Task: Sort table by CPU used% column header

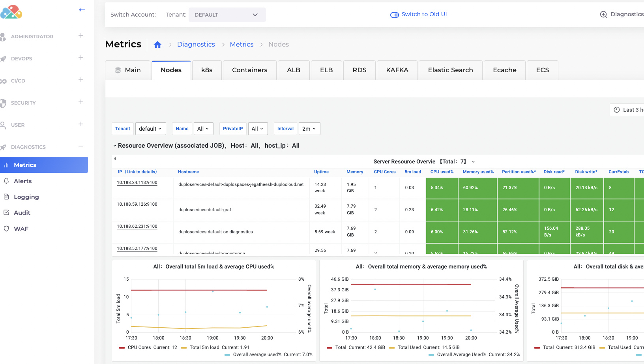Action: (x=442, y=172)
